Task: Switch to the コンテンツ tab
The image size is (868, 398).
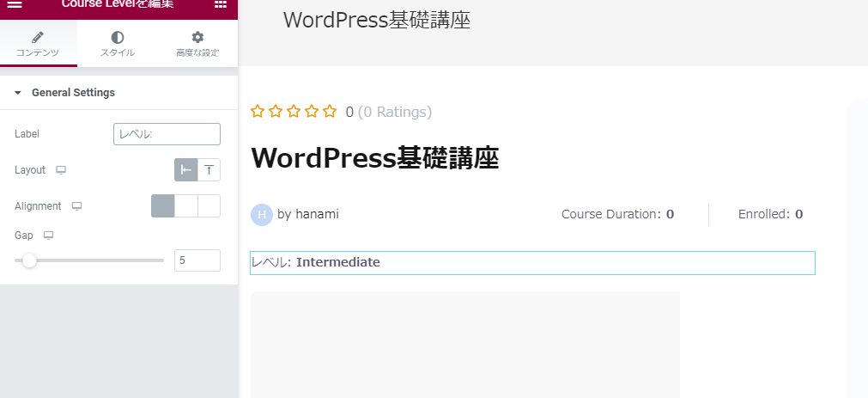Action: [38, 43]
